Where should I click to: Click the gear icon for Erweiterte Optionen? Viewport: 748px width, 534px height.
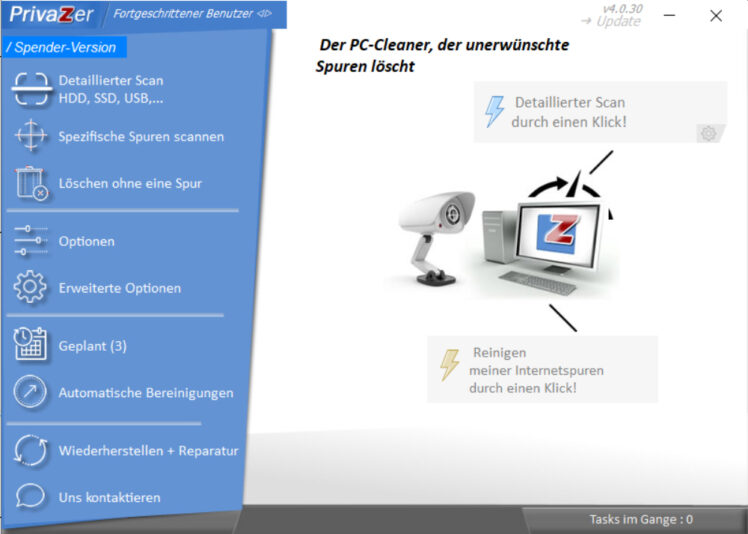coord(31,288)
